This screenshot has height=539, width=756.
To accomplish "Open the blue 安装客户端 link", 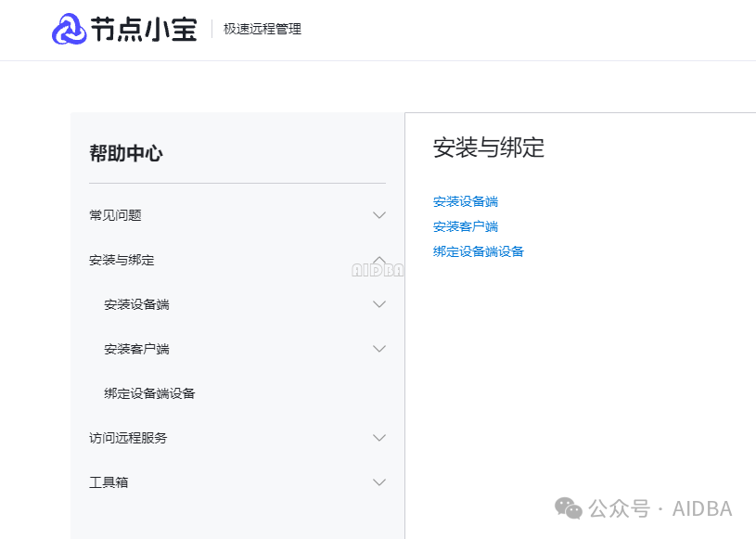I will click(x=466, y=226).
